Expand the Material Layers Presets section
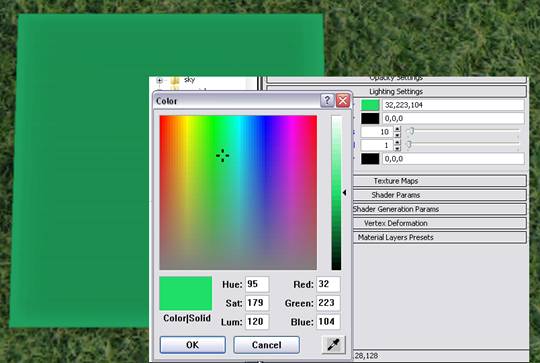Viewport: 540px width, 363px height. click(439, 237)
